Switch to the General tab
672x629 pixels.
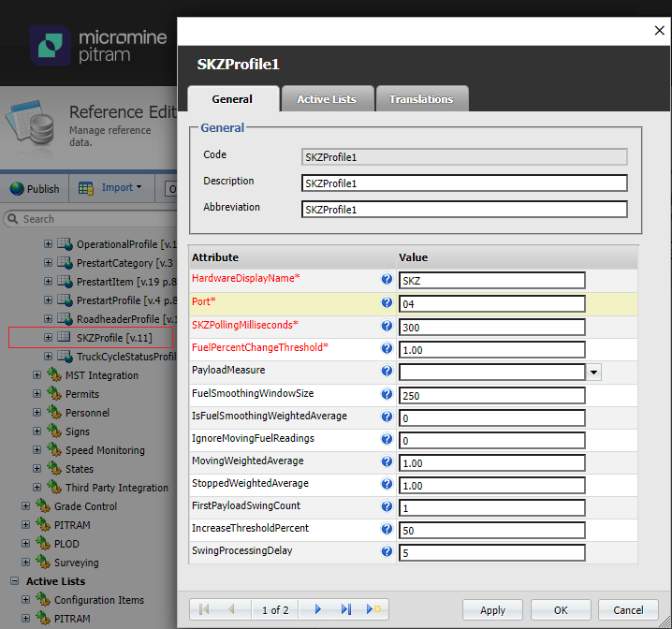click(233, 99)
